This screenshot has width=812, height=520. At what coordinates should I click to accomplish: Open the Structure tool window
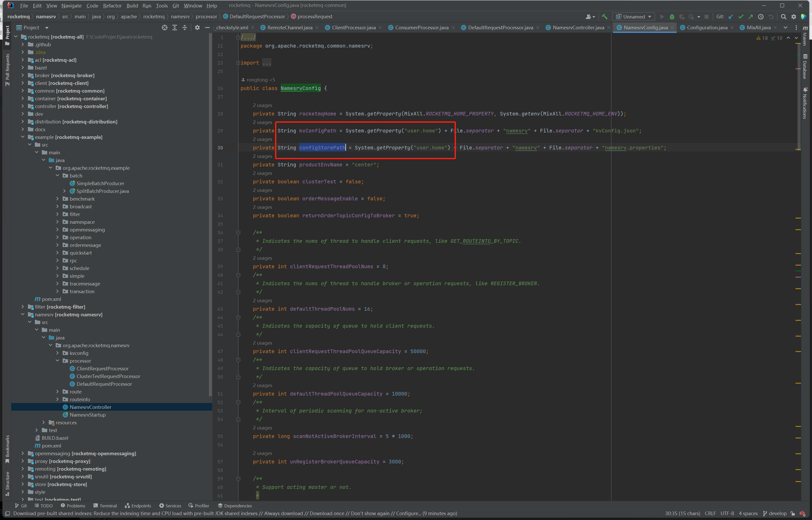[x=7, y=483]
